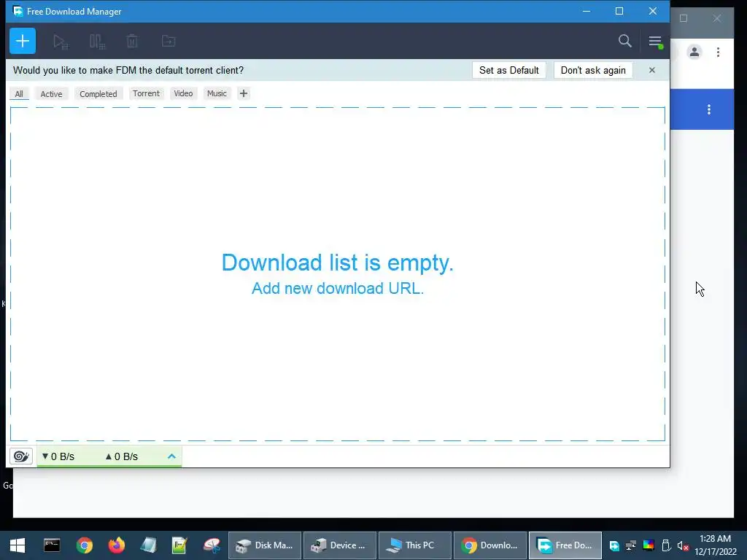Open the Snipping Tool taskbar icon
Screen dimensions: 747x560
tap(212, 545)
